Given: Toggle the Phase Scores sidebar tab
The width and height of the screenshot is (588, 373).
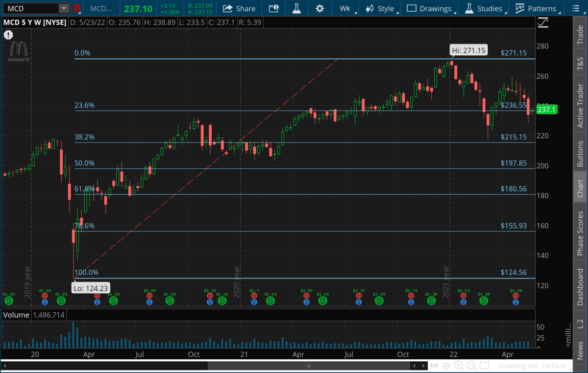Looking at the screenshot, I should point(580,233).
